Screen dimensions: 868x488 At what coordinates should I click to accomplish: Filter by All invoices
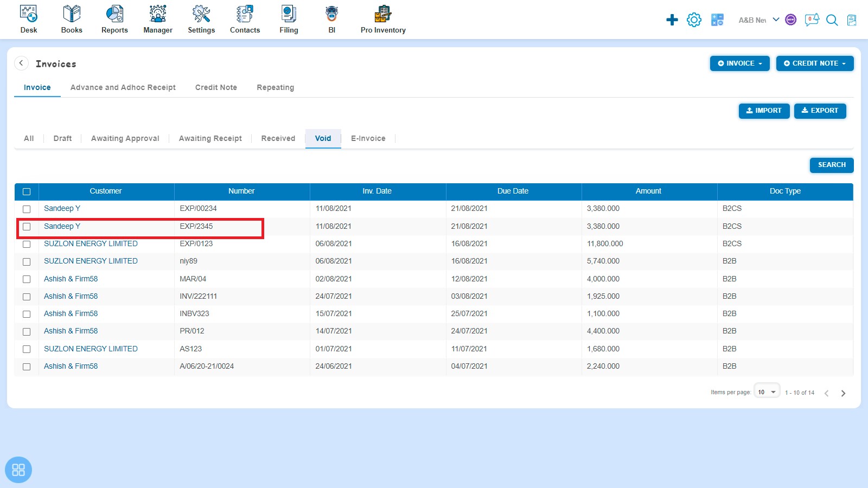(x=29, y=138)
